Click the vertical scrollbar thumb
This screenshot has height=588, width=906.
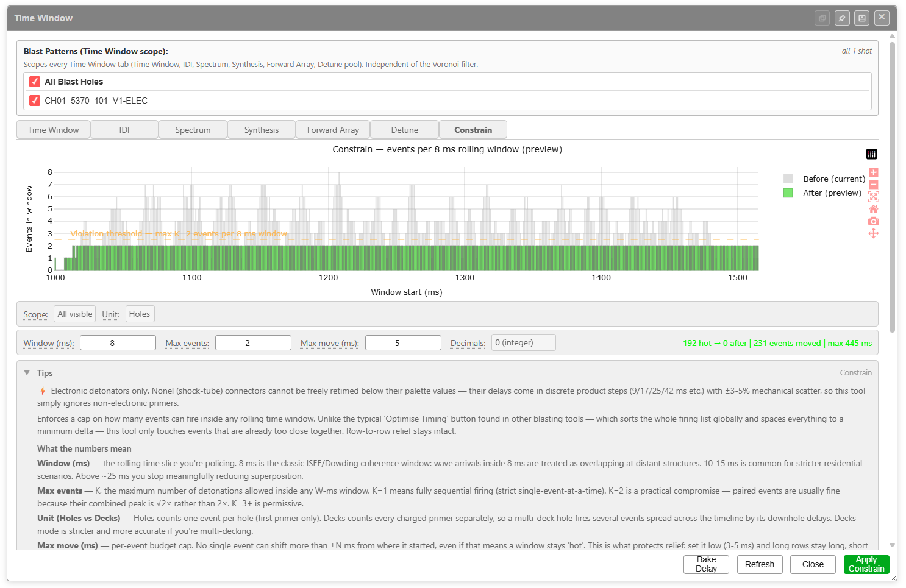(892, 186)
